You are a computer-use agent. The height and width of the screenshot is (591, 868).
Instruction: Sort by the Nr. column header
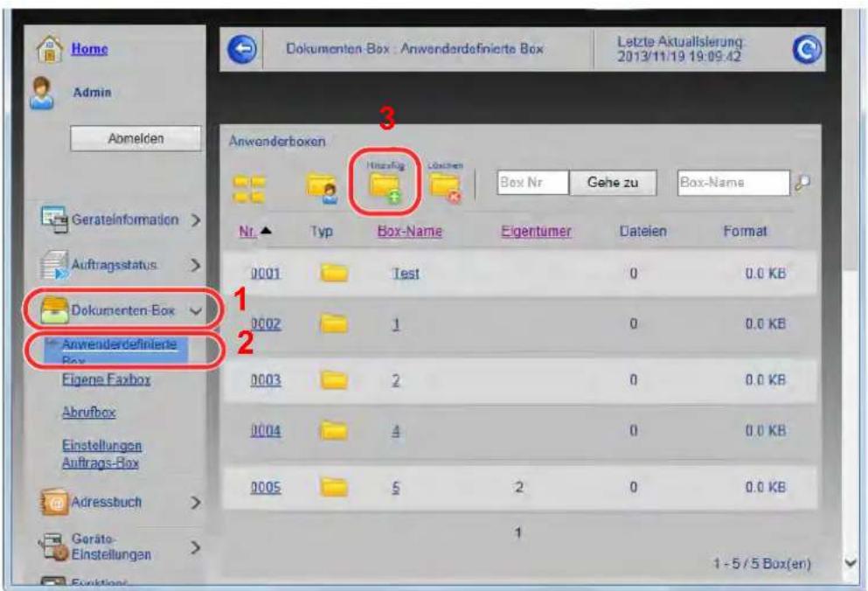pos(247,231)
